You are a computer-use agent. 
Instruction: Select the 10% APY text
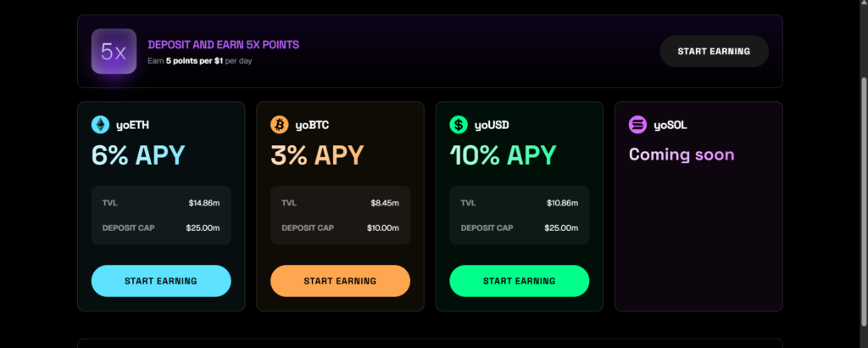coord(503,155)
